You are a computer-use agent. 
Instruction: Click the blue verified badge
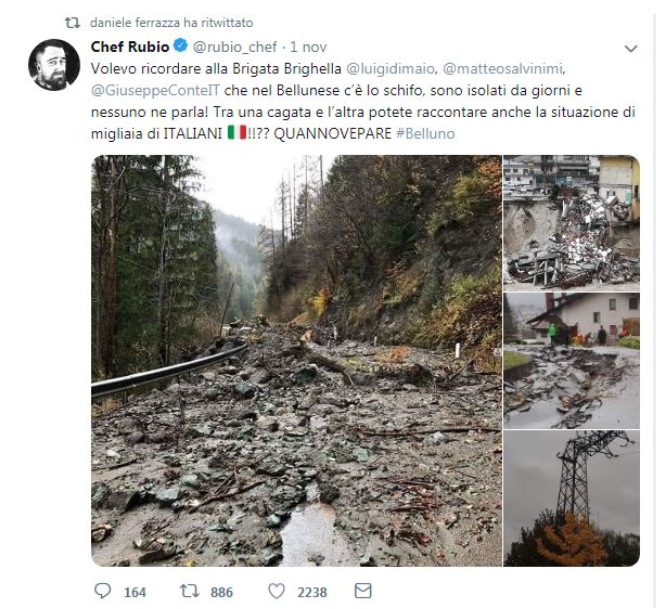tap(179, 46)
